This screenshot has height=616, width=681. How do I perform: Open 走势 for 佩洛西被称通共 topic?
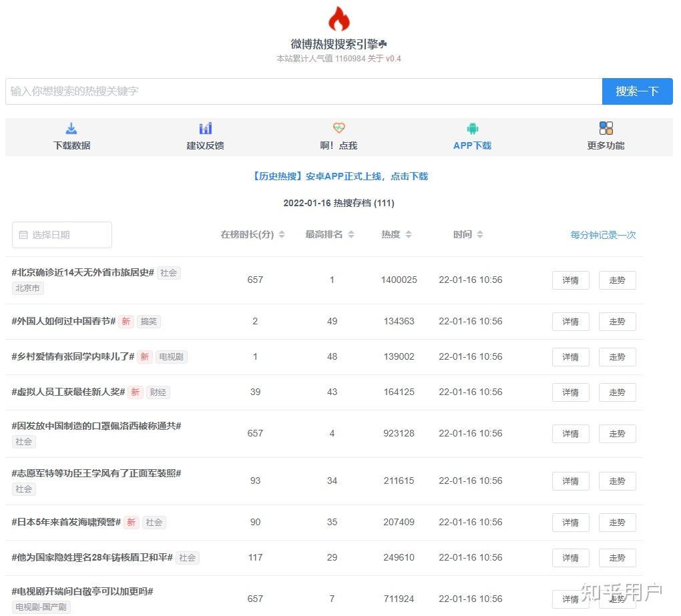pyautogui.click(x=617, y=434)
